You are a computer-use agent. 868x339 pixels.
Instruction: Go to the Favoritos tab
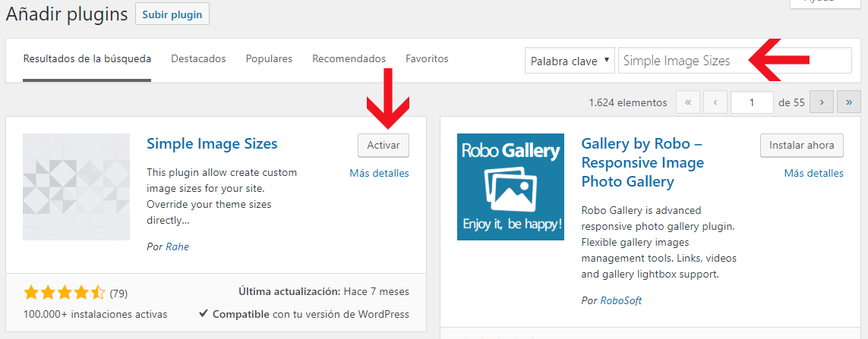(x=427, y=58)
